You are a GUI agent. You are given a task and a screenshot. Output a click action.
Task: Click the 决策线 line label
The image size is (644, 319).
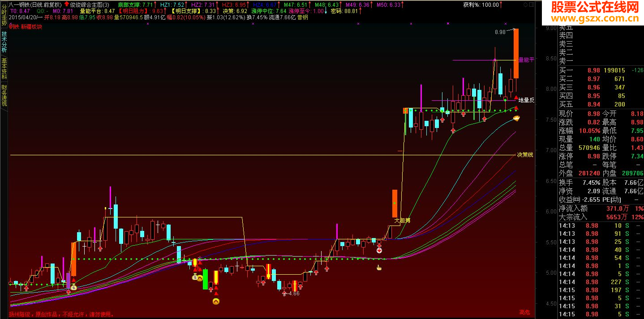(x=525, y=155)
